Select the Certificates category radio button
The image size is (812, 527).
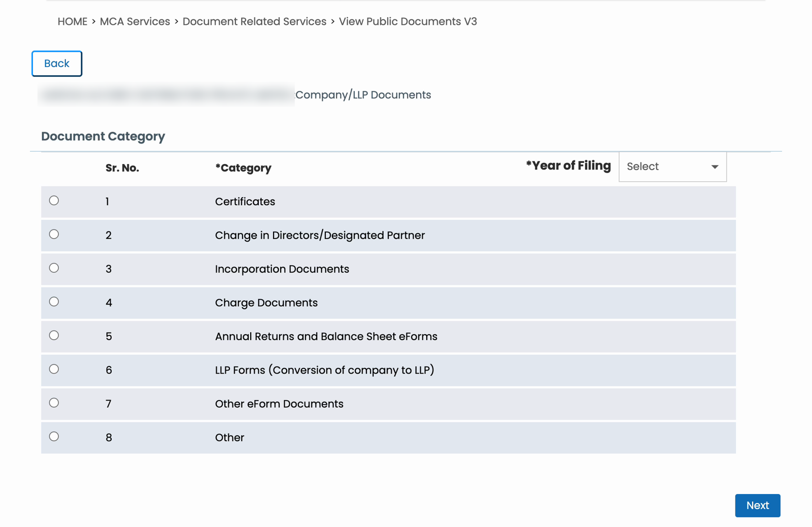click(x=54, y=201)
